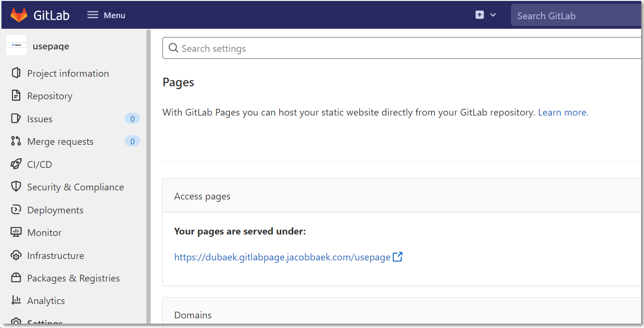Click the Pages heading text
The image size is (644, 328).
(x=179, y=82)
